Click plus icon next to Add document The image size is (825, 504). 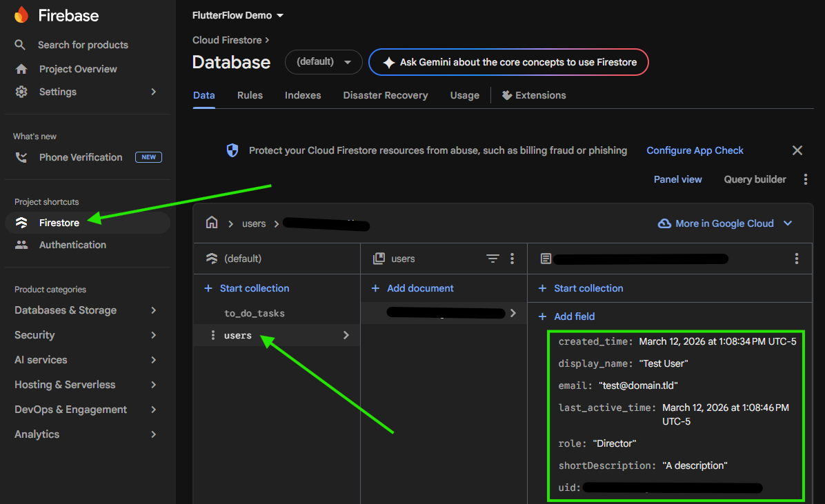[x=375, y=288]
